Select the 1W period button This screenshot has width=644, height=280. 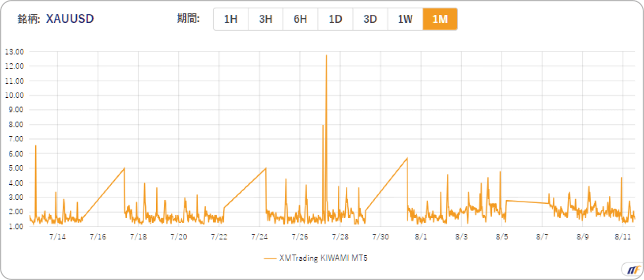coord(405,19)
